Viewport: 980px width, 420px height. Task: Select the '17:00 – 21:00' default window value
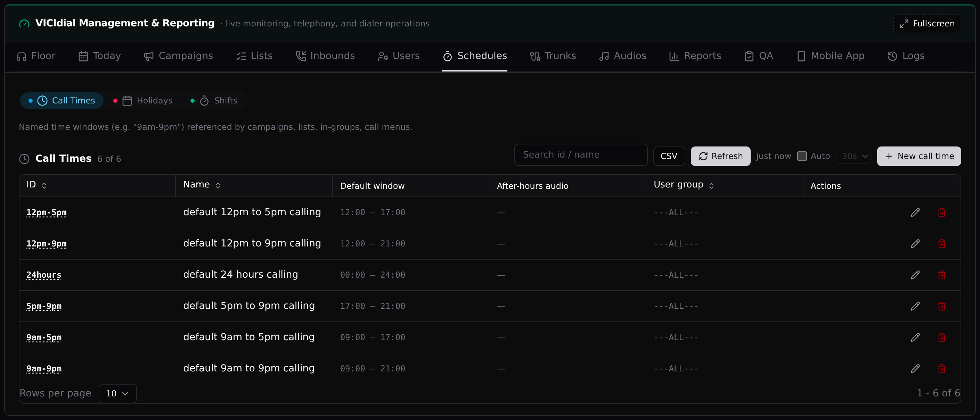pyautogui.click(x=373, y=306)
